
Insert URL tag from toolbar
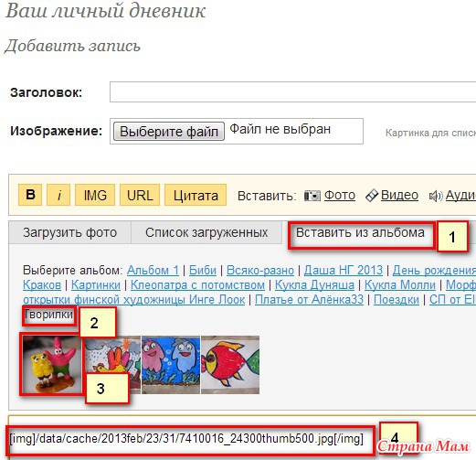[140, 195]
